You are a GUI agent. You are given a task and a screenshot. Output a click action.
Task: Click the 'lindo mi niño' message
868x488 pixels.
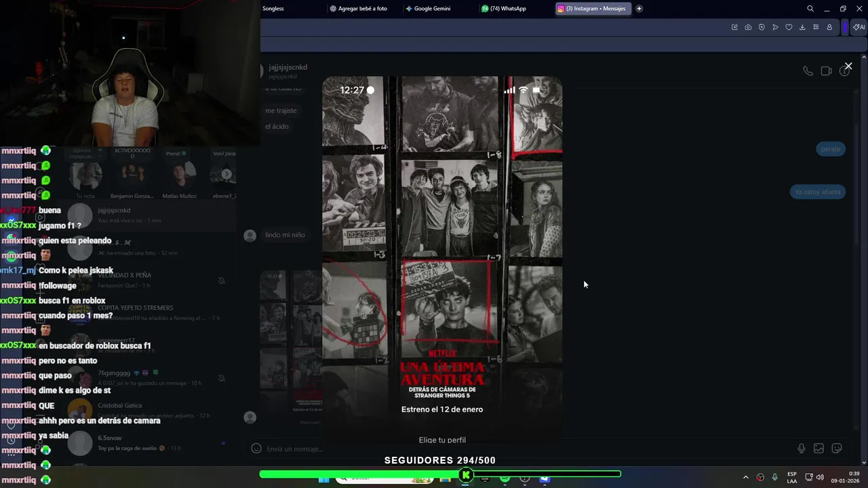[x=285, y=235]
